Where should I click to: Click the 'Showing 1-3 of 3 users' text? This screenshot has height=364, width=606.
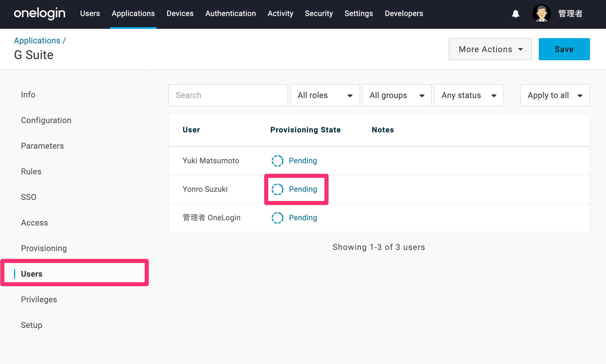click(x=379, y=247)
